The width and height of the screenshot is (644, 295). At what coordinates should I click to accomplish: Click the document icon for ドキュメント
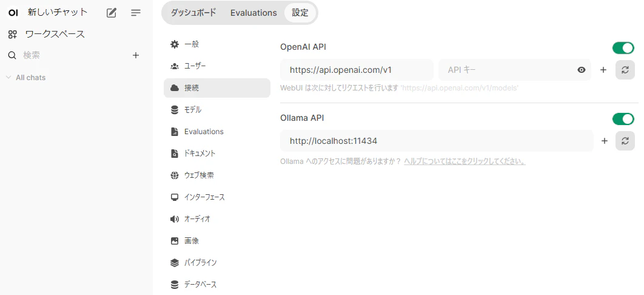175,153
